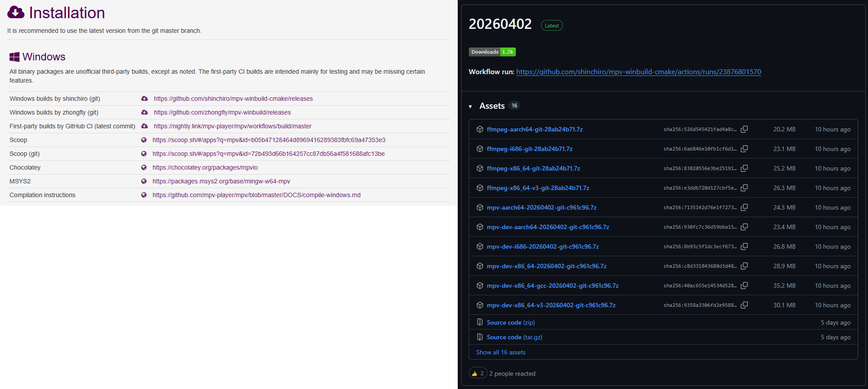
Task: Click globe icon in Compilation instructions row
Action: click(144, 195)
